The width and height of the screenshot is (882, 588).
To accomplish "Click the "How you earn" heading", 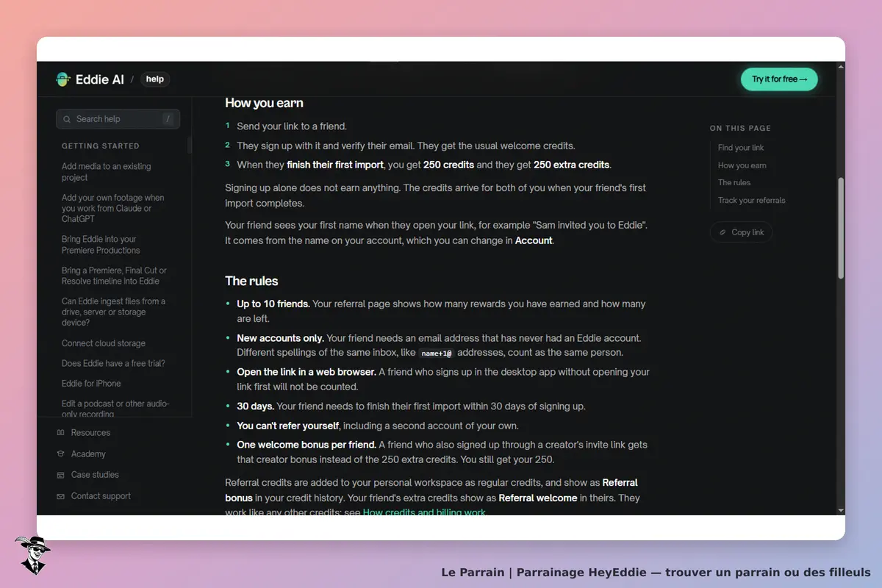I will (x=264, y=103).
